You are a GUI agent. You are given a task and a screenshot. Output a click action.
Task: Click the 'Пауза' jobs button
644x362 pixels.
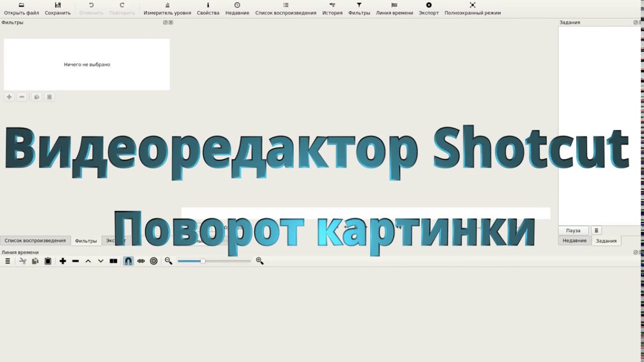pos(573,231)
